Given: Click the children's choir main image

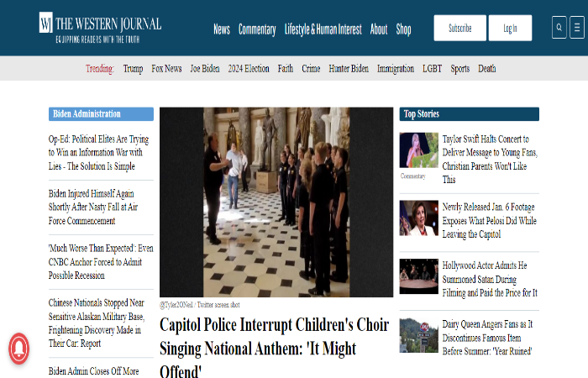Looking at the screenshot, I should 276,202.
